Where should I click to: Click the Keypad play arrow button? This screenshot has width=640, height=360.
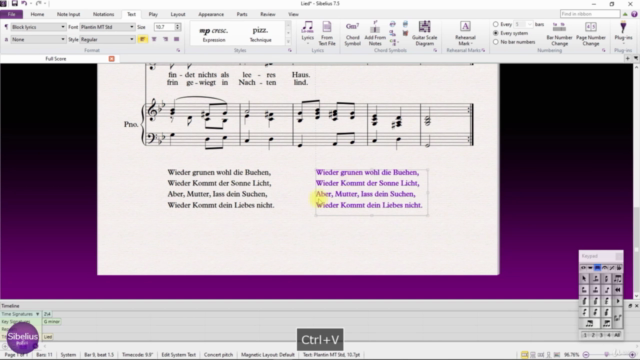click(x=618, y=301)
